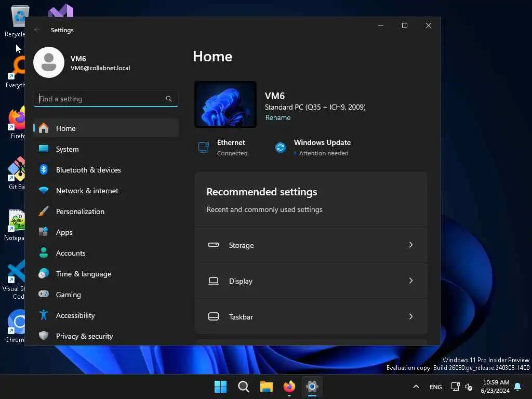
Task: Click the Accounts person icon
Action: coord(44,253)
